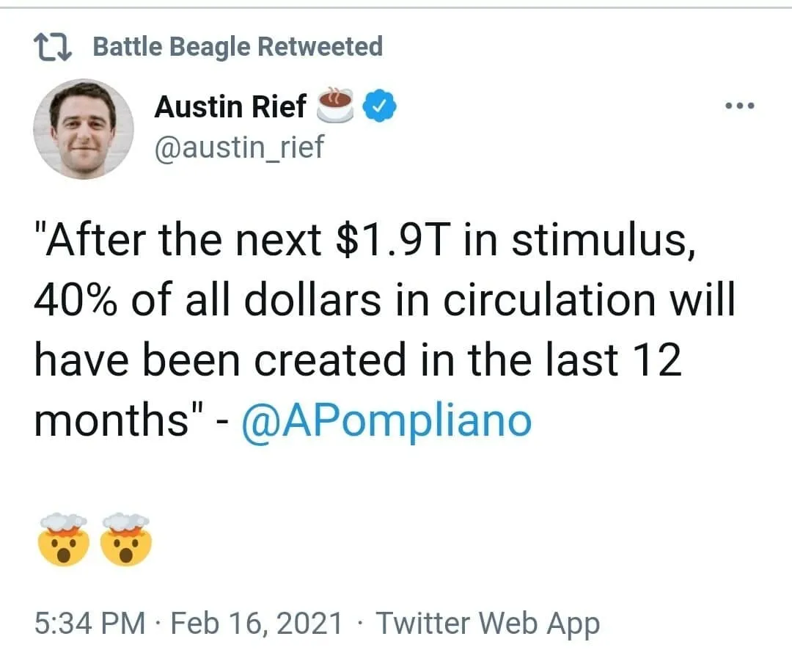Screen dimensions: 792x672
Task: Click 'created in the last 12' text
Action: [468, 359]
